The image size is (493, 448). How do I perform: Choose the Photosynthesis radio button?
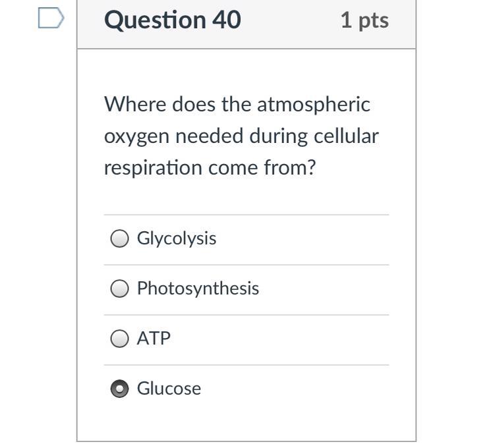tap(119, 289)
